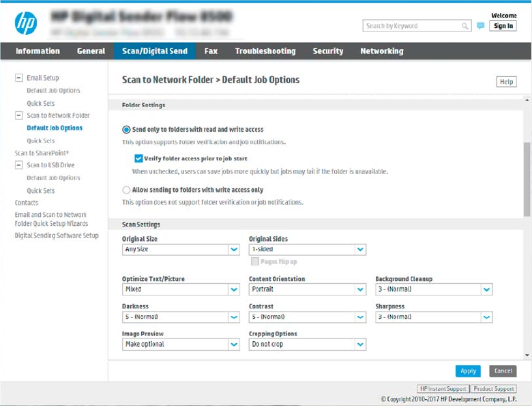
Task: Open the Content Orientation dropdown
Action: pyautogui.click(x=308, y=289)
